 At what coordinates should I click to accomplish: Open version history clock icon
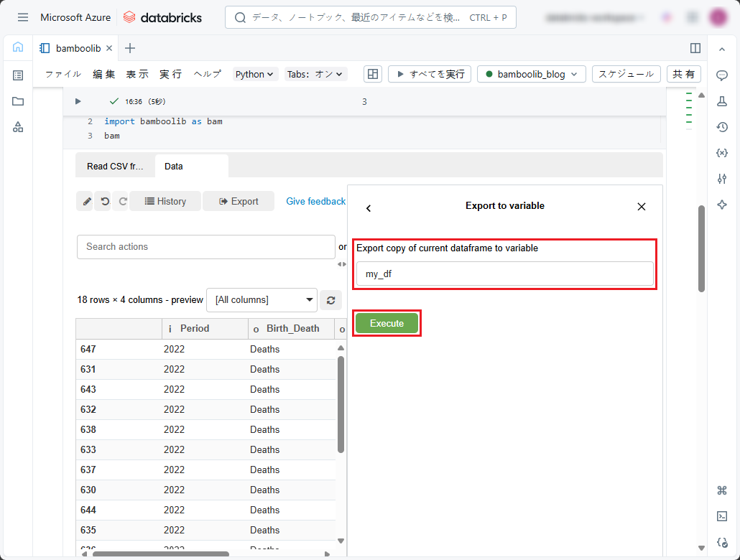[722, 127]
